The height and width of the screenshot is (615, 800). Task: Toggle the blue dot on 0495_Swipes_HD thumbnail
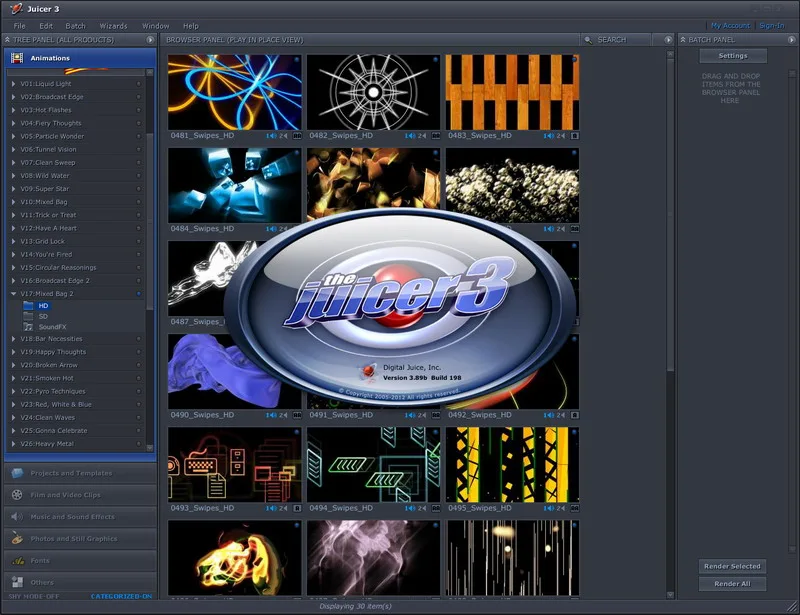tap(574, 432)
